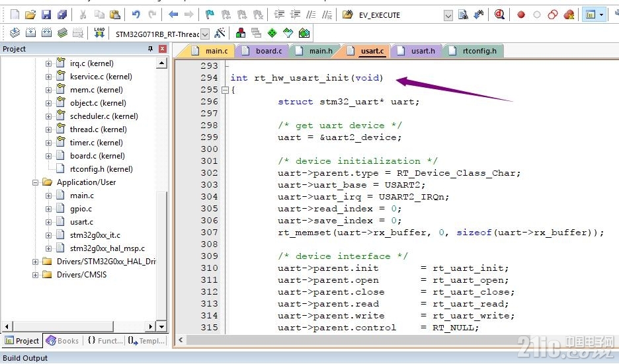Insert/remove breakpoint red dot

click(x=521, y=15)
